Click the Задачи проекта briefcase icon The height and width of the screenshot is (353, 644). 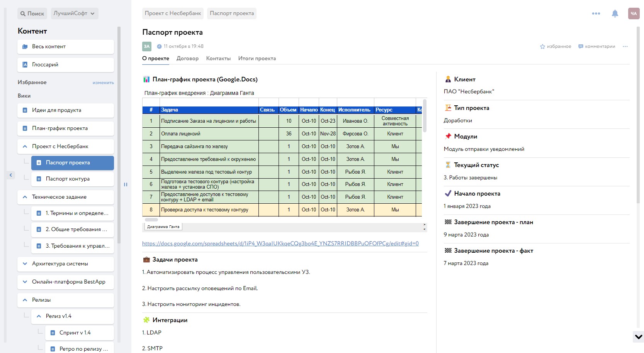click(x=146, y=260)
